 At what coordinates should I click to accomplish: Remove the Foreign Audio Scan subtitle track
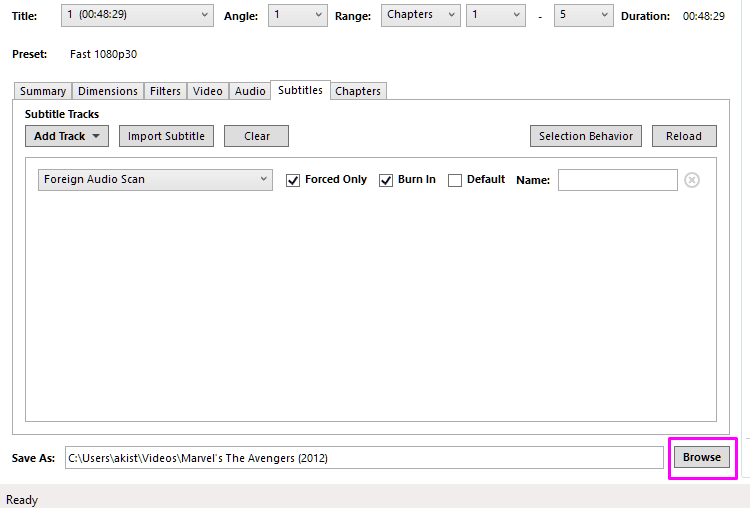tap(692, 180)
